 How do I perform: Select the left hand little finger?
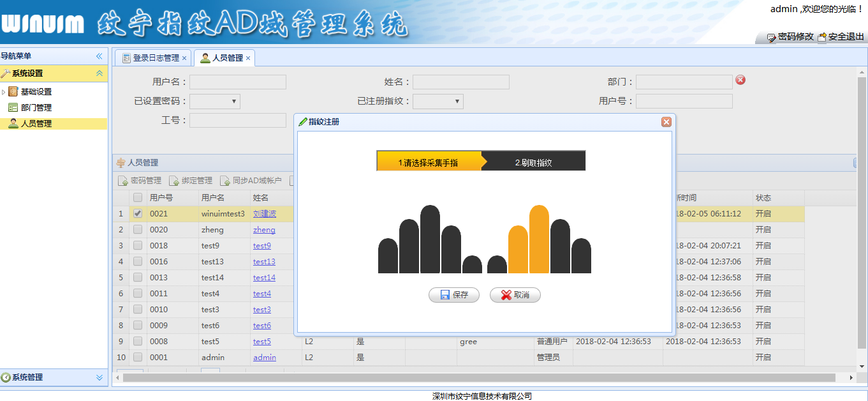click(388, 255)
